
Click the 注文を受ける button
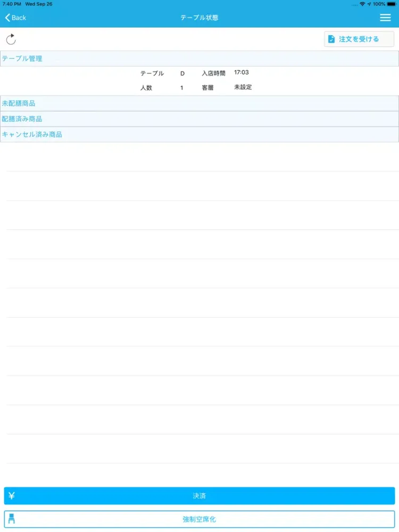[x=359, y=39]
